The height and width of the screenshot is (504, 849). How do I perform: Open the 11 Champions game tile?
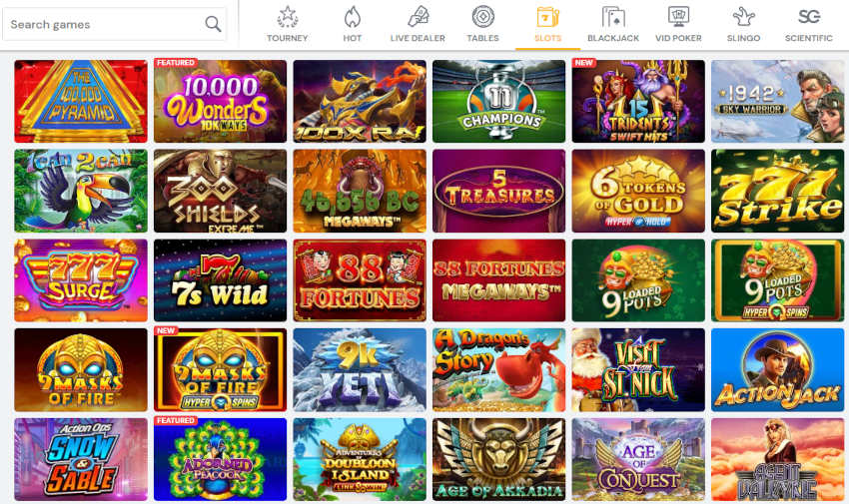point(498,101)
